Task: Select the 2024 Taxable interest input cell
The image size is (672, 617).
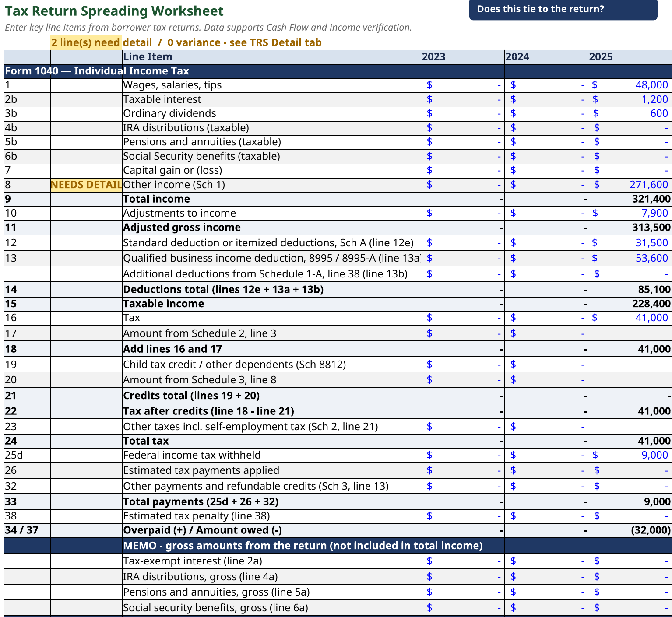Action: tap(546, 100)
